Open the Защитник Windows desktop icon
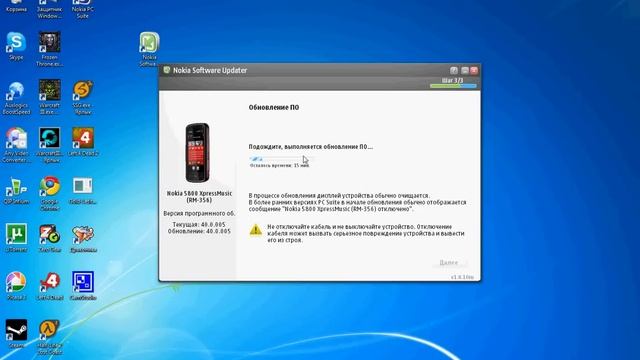Image resolution: width=640 pixels, height=360 pixels. coord(49,8)
